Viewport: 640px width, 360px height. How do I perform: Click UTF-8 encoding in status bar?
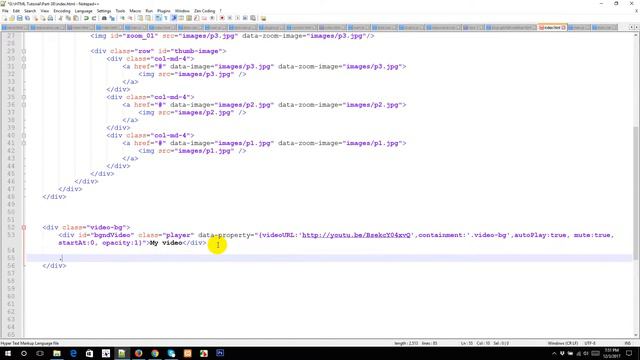tap(590, 343)
